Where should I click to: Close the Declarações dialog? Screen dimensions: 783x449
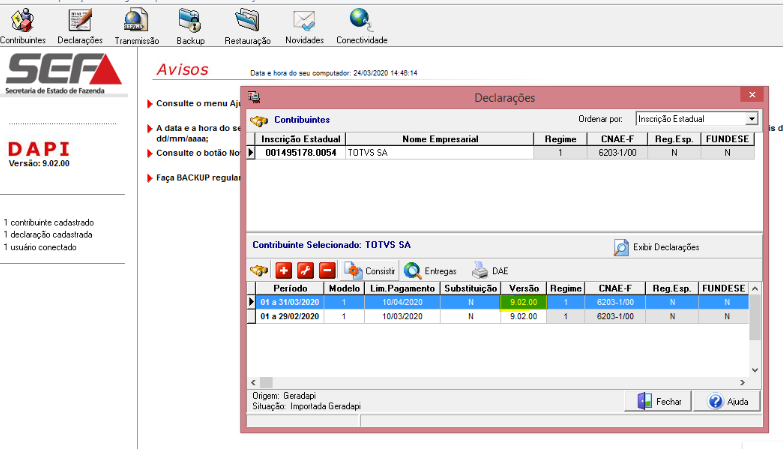(x=752, y=95)
